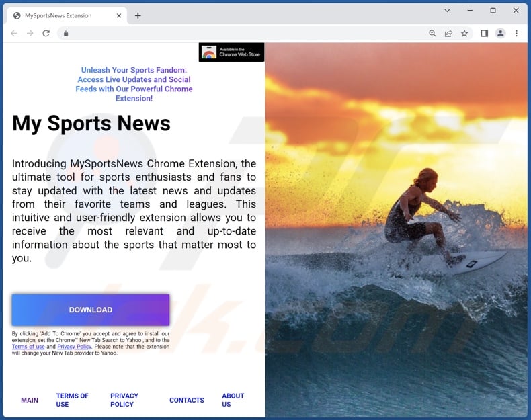The width and height of the screenshot is (531, 420).
Task: Click the surfer photo on the right
Action: tap(397, 230)
